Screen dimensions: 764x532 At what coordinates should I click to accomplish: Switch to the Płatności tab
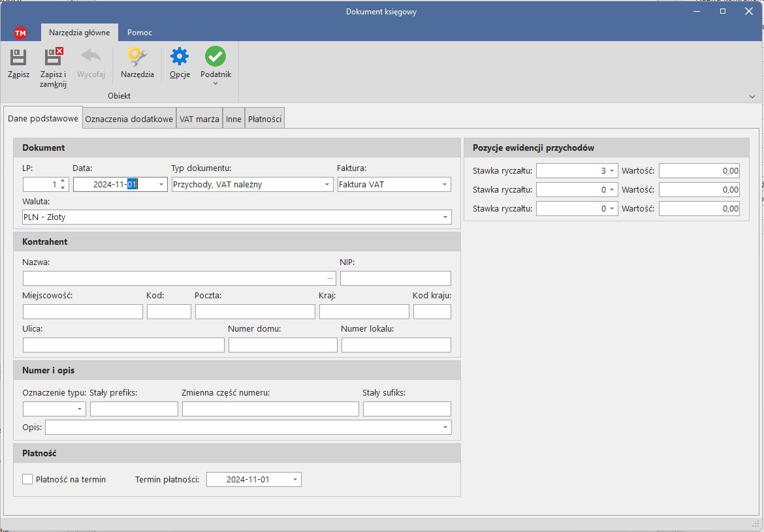264,119
